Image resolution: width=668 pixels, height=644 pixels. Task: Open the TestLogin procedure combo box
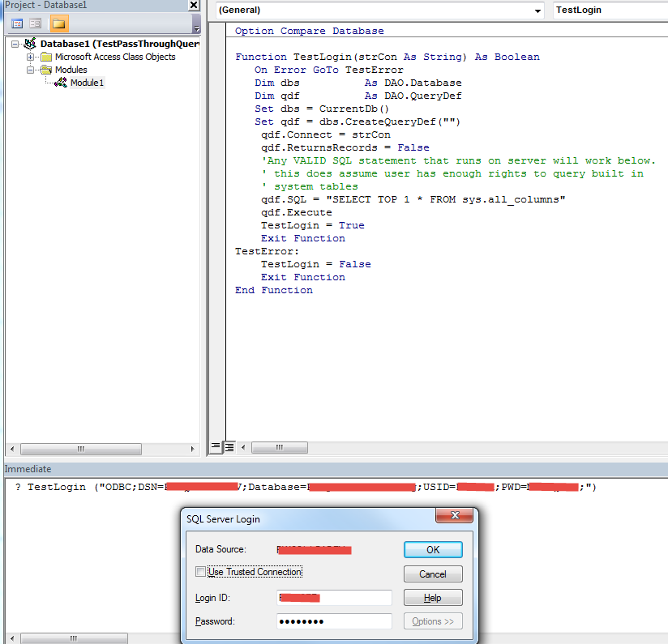pos(611,10)
